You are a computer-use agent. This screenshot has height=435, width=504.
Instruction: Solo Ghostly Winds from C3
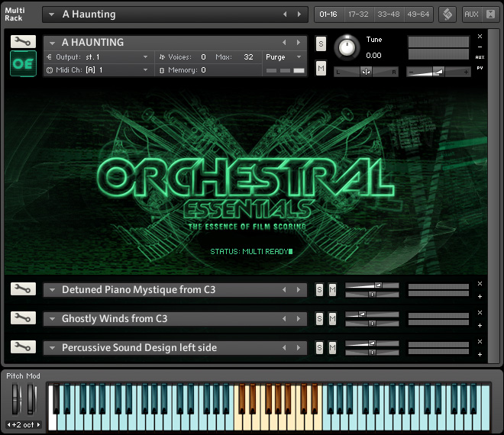pos(319,319)
